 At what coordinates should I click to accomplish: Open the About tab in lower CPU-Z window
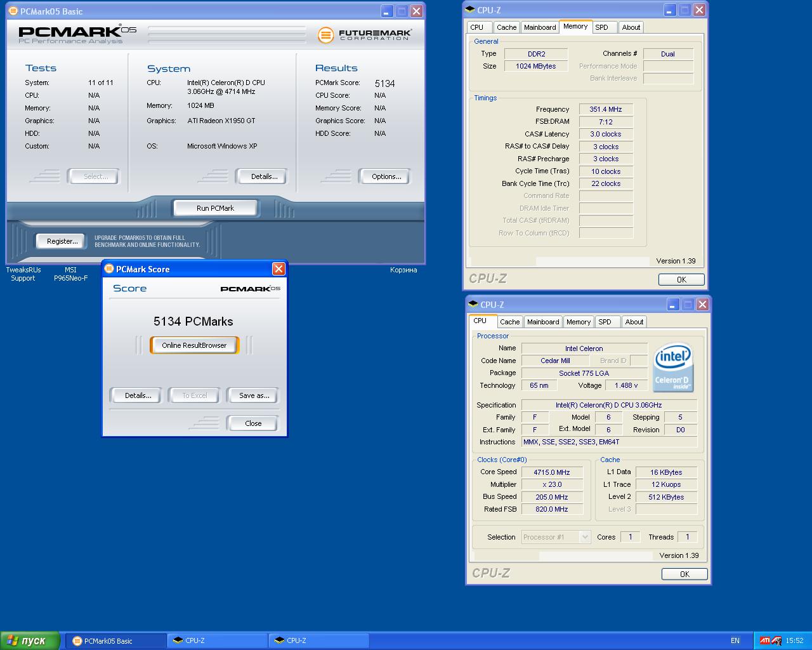634,322
